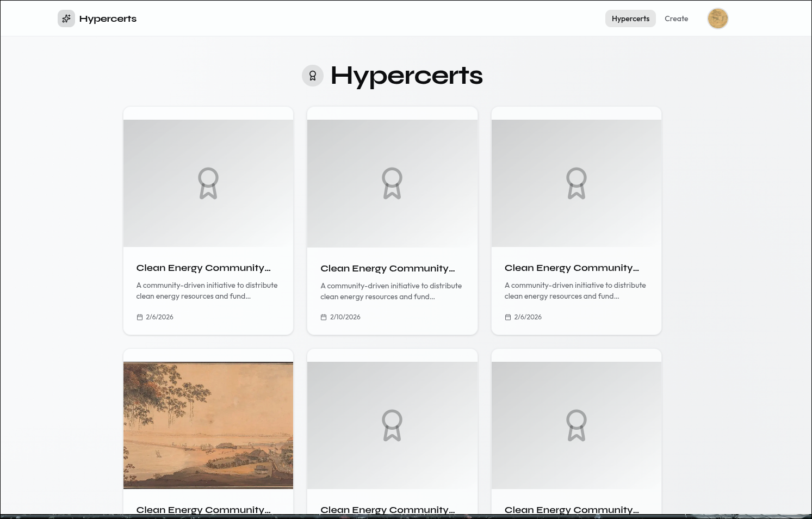Open Clean Energy title below landscape painting

[x=203, y=510]
